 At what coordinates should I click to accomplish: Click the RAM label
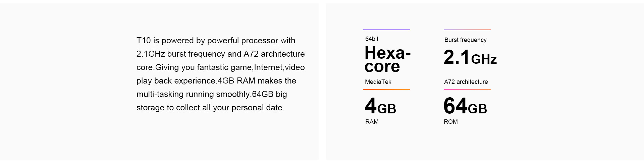(x=372, y=122)
